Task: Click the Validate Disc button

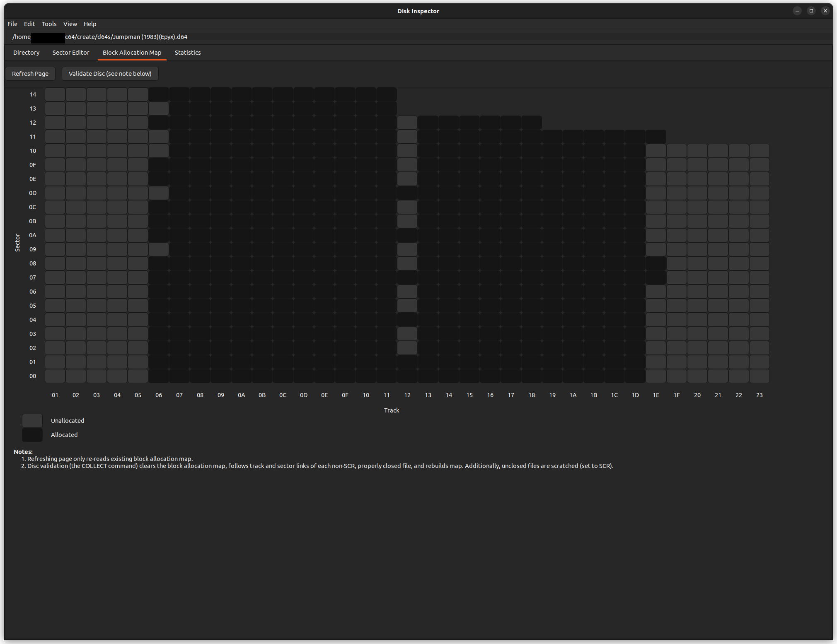Action: [x=110, y=74]
